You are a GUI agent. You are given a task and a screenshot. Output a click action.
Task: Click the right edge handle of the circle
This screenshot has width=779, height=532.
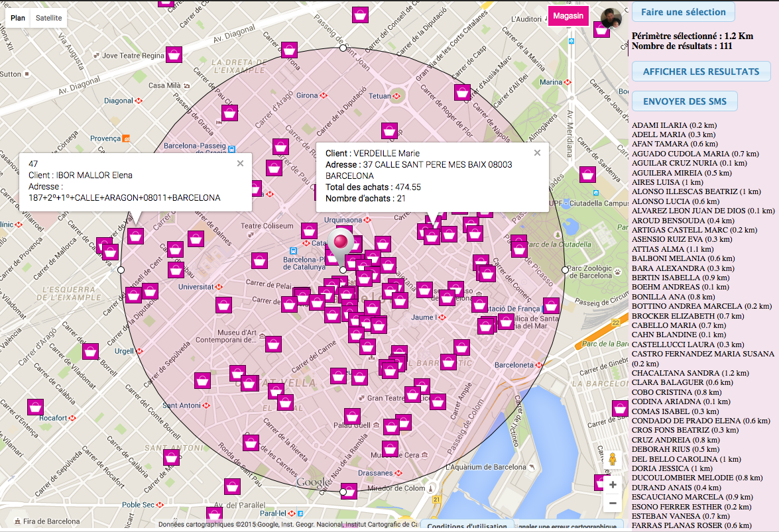(565, 270)
